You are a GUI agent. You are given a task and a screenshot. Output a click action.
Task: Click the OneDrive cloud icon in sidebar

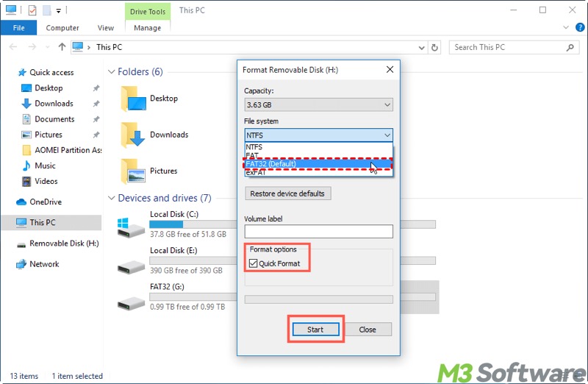[21, 202]
